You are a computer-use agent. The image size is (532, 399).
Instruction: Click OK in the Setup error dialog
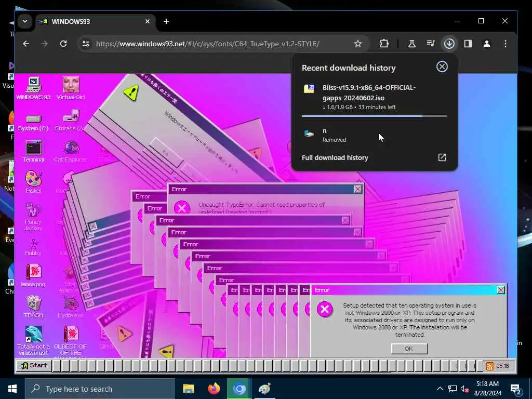tap(409, 349)
